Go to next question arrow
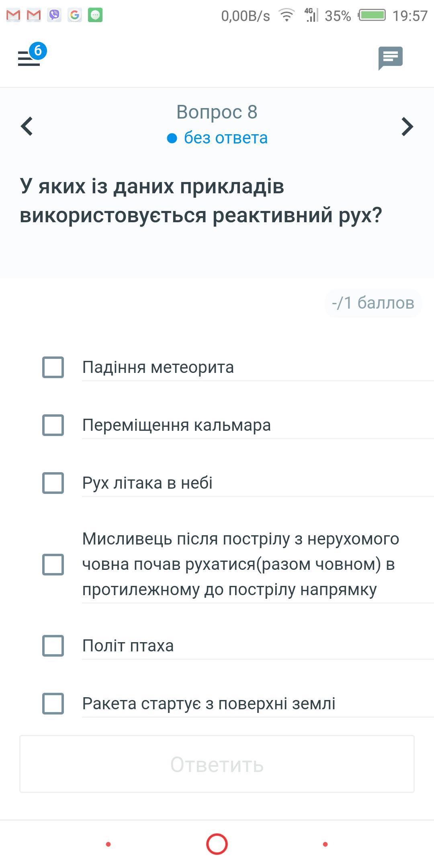This screenshot has height=868, width=434. click(x=407, y=127)
